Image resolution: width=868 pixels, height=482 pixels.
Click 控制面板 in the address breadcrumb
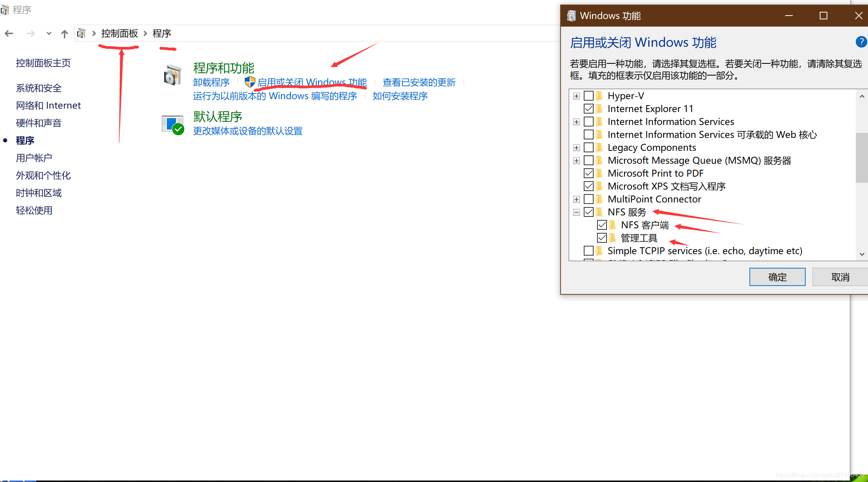pyautogui.click(x=119, y=33)
